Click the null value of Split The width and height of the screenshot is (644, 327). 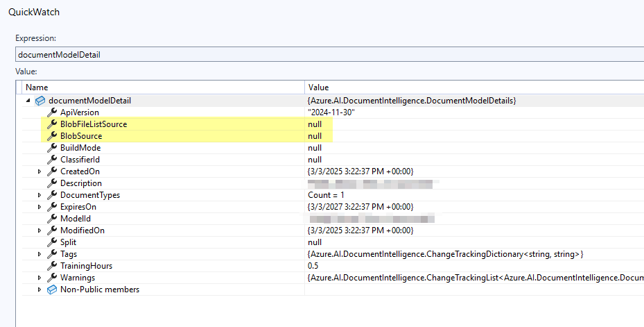pyautogui.click(x=315, y=242)
